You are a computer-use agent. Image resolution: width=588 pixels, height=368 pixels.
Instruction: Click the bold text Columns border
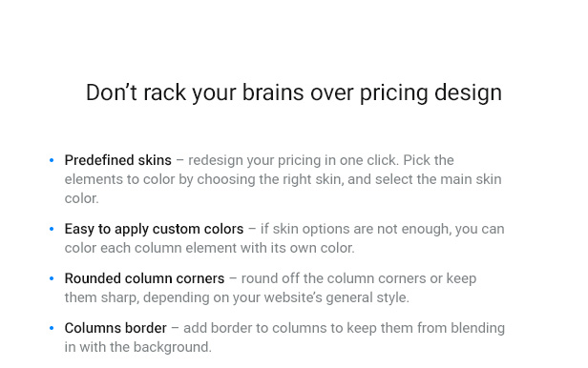click(x=115, y=328)
